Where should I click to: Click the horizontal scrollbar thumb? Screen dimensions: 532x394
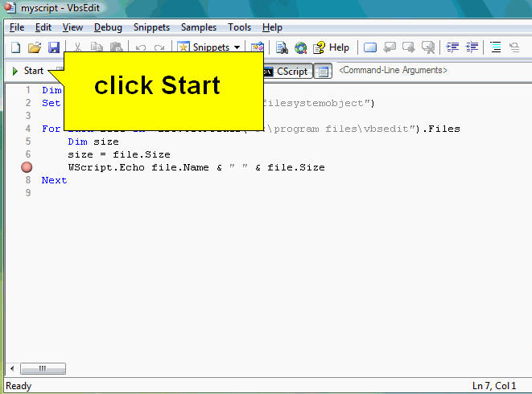[43, 368]
